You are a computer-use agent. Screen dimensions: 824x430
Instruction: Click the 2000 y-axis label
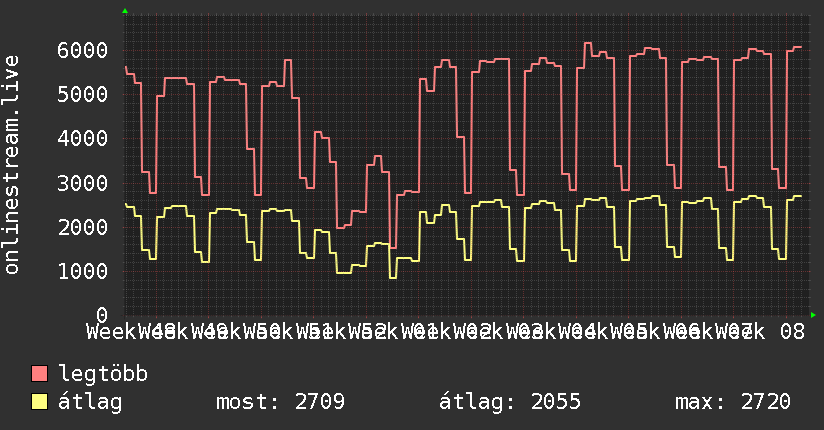(83, 227)
